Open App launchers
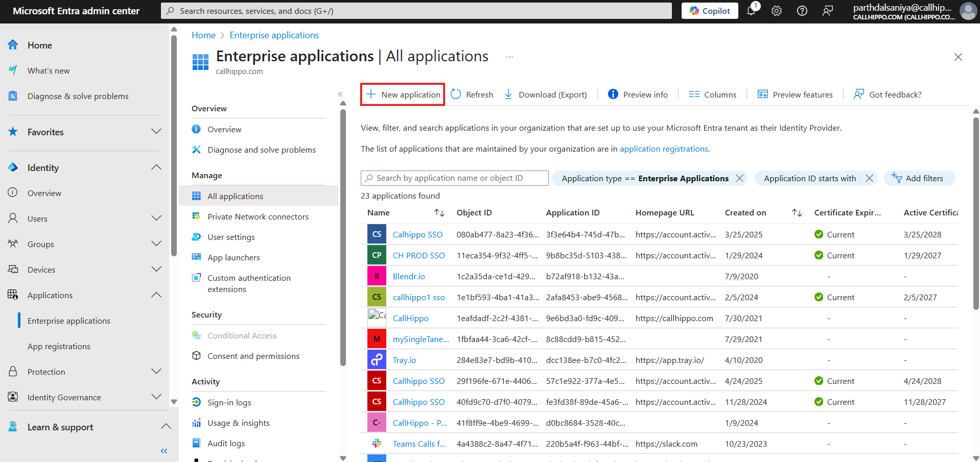This screenshot has width=980, height=462. click(x=234, y=257)
